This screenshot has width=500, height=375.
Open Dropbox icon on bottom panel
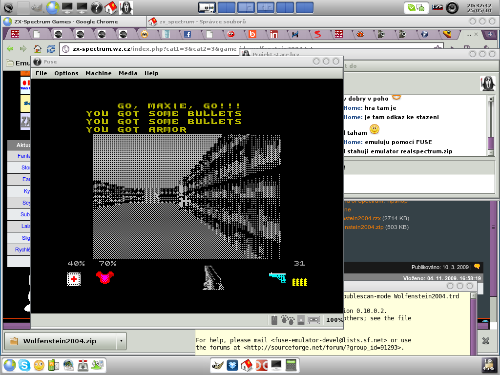232,365
